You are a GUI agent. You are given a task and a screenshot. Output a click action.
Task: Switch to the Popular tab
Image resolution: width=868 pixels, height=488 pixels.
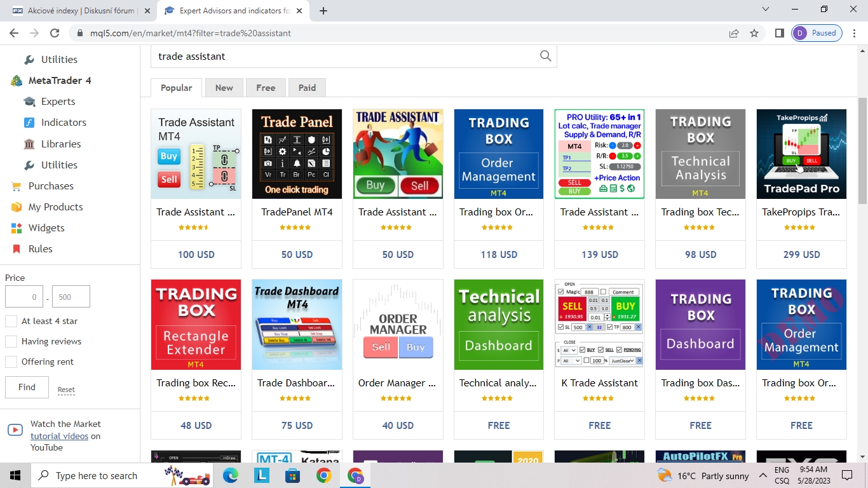(176, 88)
